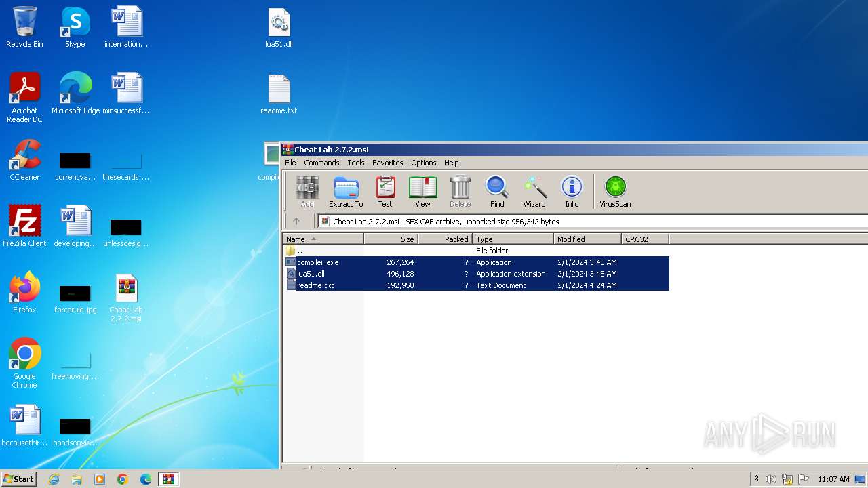This screenshot has height=488, width=868.
Task: Open the Tools menu
Action: (x=356, y=163)
